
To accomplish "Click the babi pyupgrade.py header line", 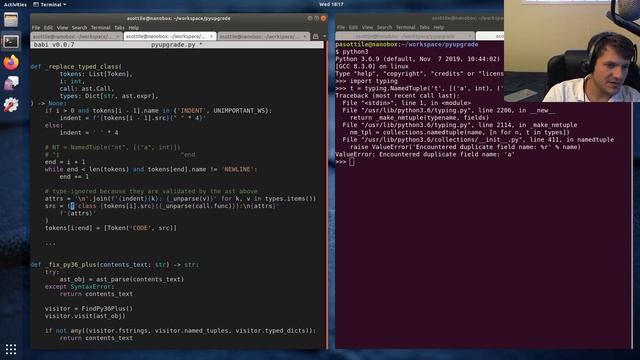I will pyautogui.click(x=177, y=44).
